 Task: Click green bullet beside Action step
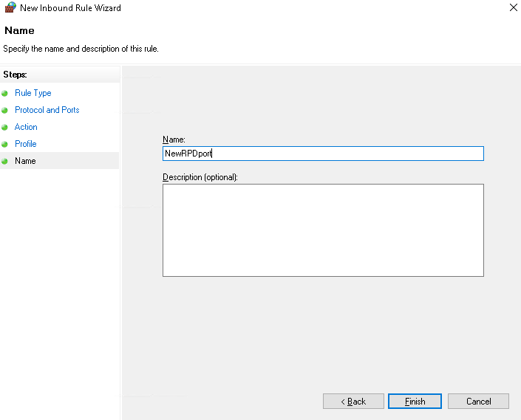click(x=5, y=128)
